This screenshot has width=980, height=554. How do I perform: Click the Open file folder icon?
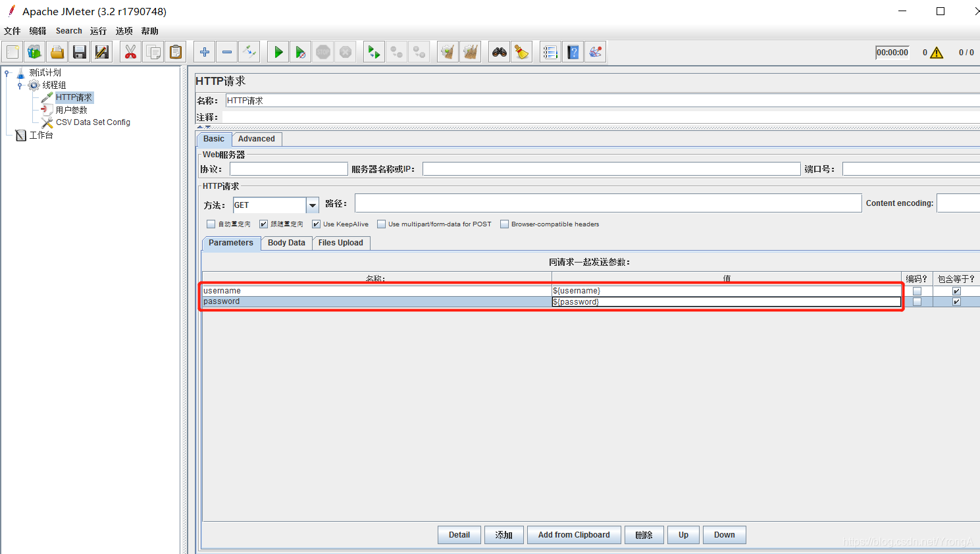point(57,52)
